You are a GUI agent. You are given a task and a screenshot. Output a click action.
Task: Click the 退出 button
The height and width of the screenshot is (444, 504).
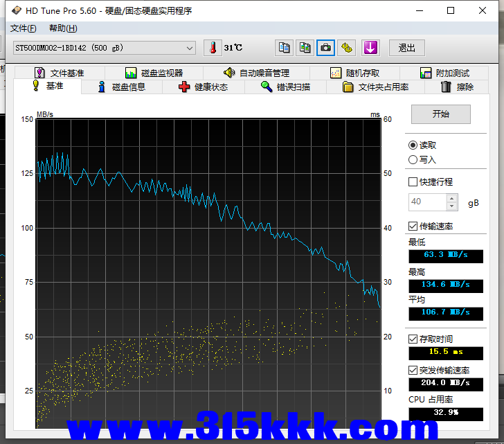coord(407,48)
